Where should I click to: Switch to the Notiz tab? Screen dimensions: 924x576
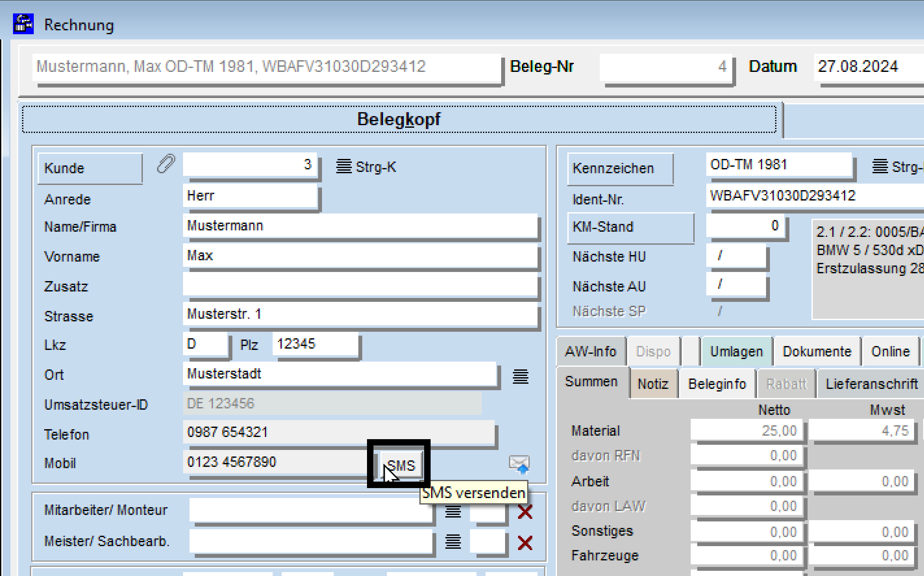click(x=653, y=384)
